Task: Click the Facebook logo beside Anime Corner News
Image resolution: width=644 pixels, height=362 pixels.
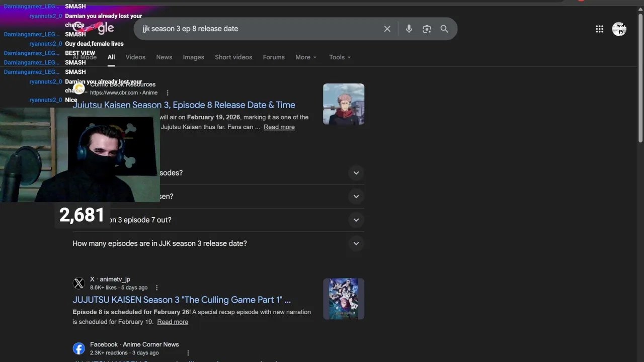Action: (78, 348)
